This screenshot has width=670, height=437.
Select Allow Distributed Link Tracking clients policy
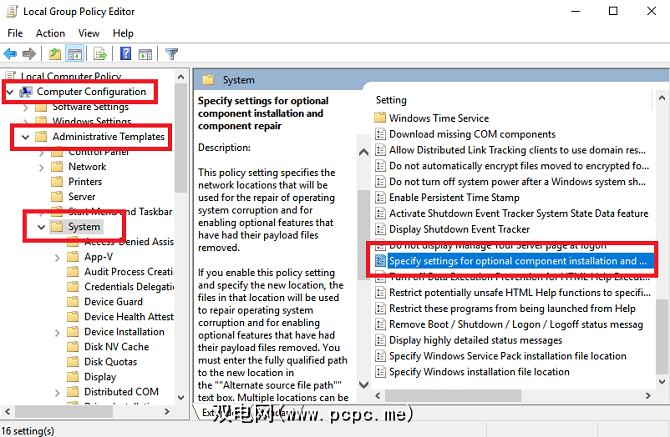pos(517,150)
